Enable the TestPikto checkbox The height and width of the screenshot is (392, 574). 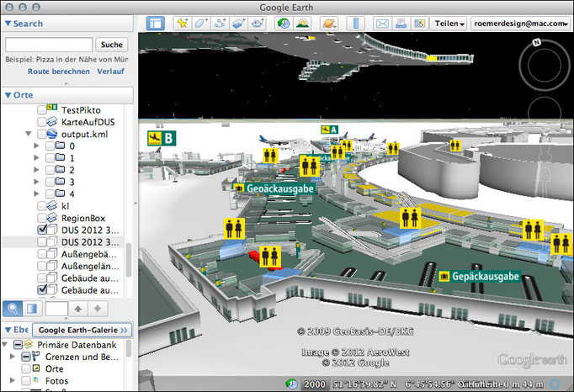42,110
